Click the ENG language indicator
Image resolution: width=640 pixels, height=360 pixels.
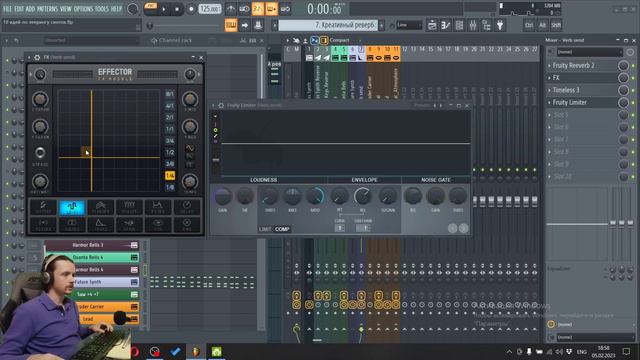(582, 351)
